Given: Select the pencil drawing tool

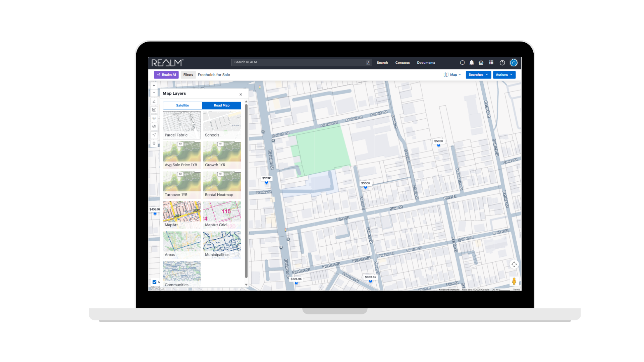Looking at the screenshot, I should click(154, 101).
